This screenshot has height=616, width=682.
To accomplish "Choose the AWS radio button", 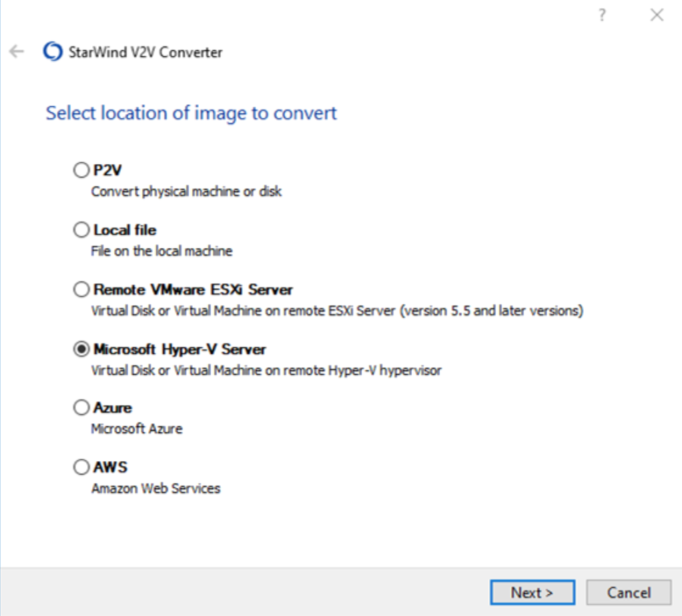I will (x=81, y=467).
